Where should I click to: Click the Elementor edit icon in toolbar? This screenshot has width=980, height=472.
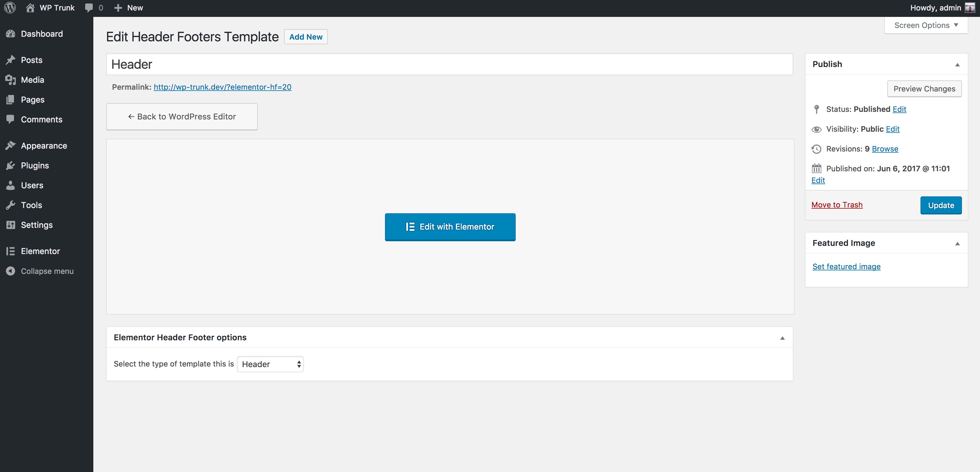[x=410, y=226]
